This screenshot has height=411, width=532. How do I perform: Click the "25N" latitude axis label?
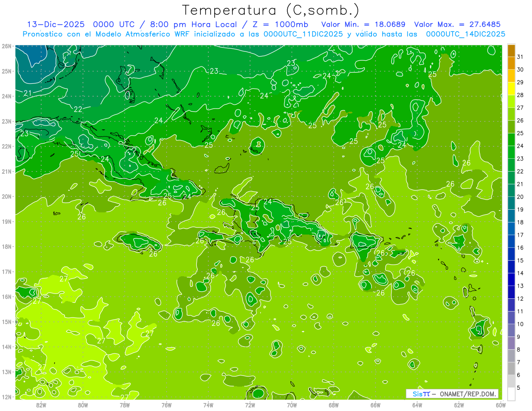coord(7,71)
